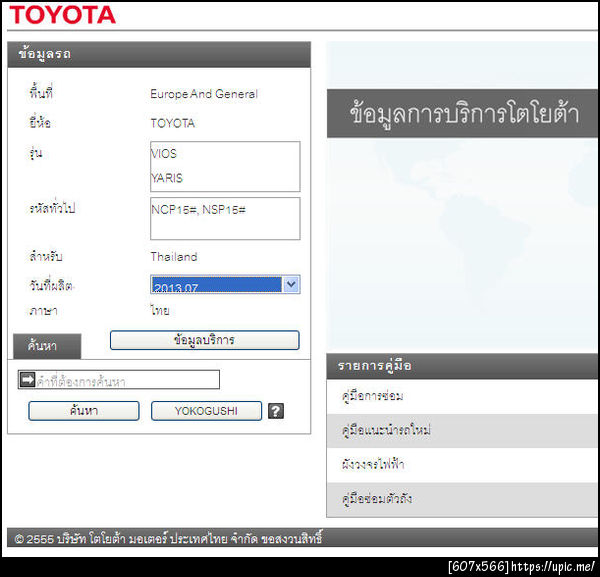
Task: Click the ไทย language value
Action: 160,310
